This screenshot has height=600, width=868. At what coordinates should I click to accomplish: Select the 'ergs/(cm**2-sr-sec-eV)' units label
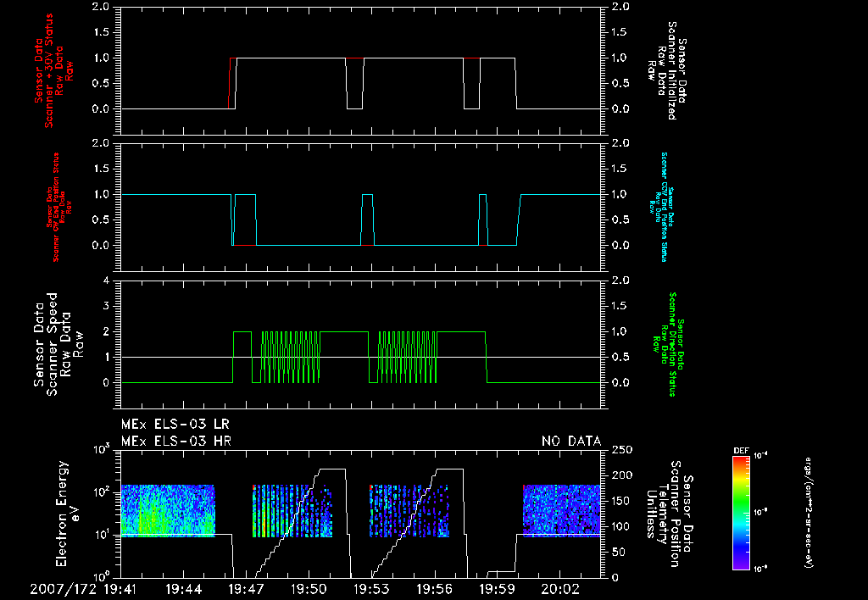point(808,513)
